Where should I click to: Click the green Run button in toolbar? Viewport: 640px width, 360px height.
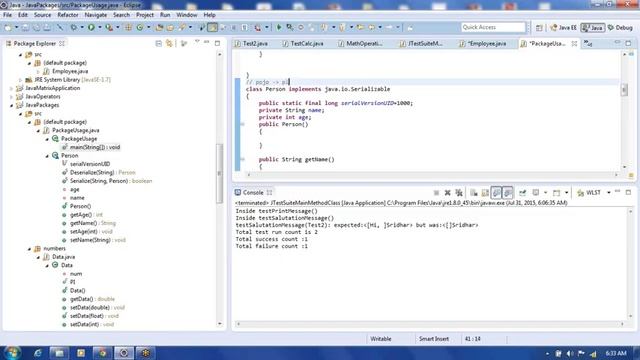tap(91, 27)
